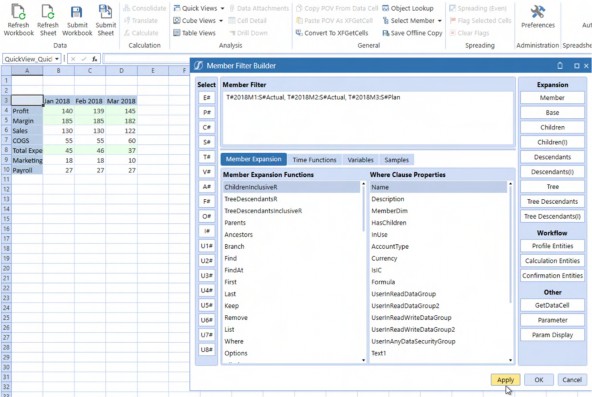Select the U8# dimension button

point(207,349)
